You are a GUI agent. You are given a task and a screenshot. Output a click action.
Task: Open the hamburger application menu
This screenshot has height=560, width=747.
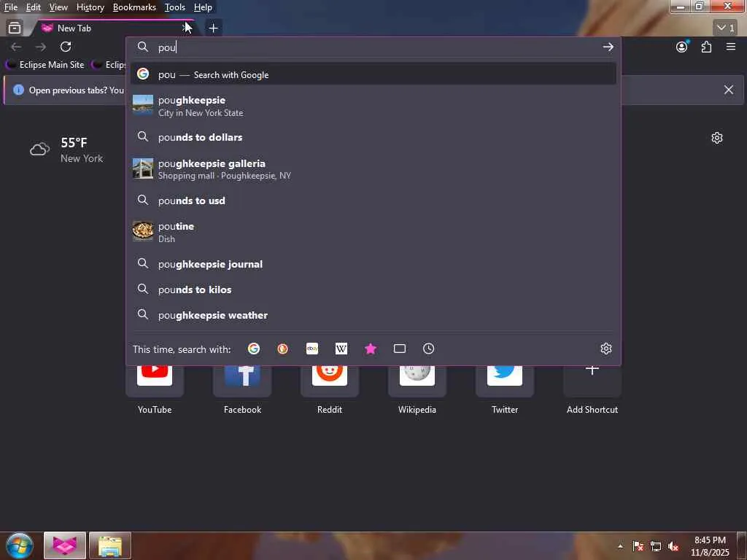(730, 47)
